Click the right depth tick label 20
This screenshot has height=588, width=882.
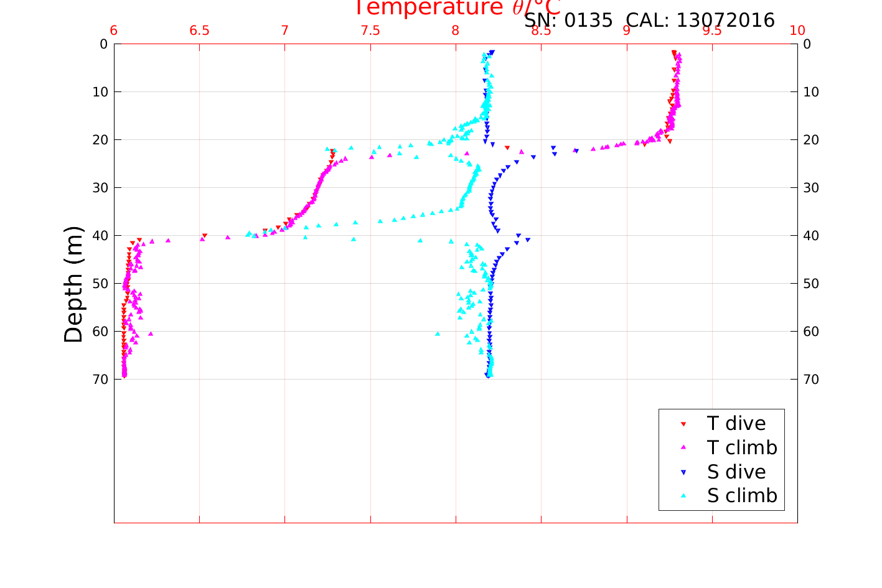point(811,139)
